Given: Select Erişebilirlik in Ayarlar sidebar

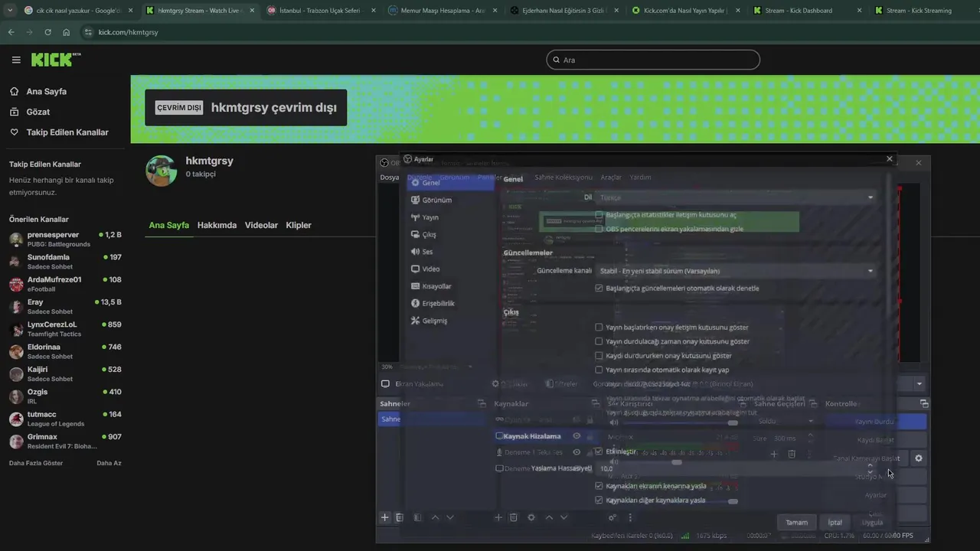Looking at the screenshot, I should pyautogui.click(x=451, y=303).
